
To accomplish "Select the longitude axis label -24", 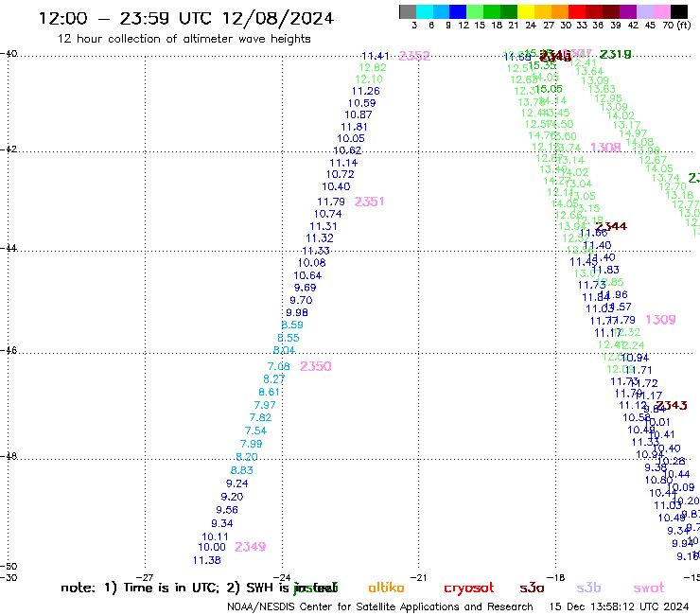I will 282,577.
